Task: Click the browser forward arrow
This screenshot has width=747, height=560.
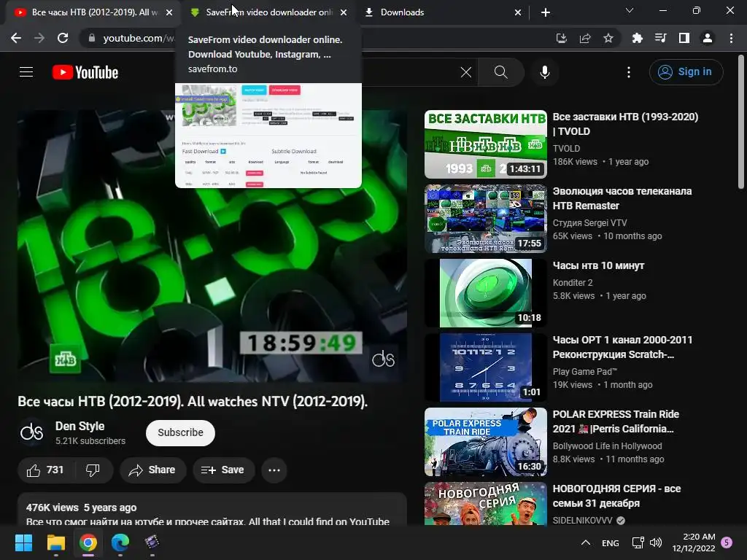Action: click(x=39, y=38)
